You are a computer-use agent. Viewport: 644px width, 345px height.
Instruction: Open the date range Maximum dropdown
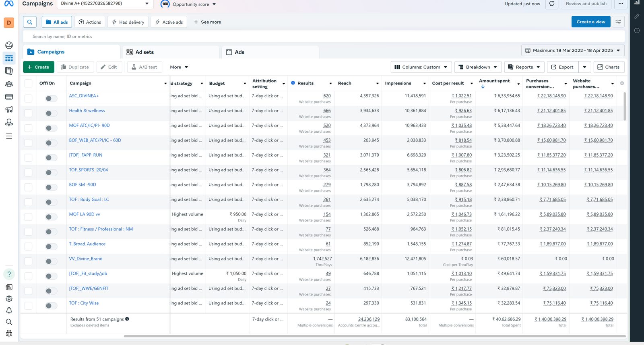(573, 51)
